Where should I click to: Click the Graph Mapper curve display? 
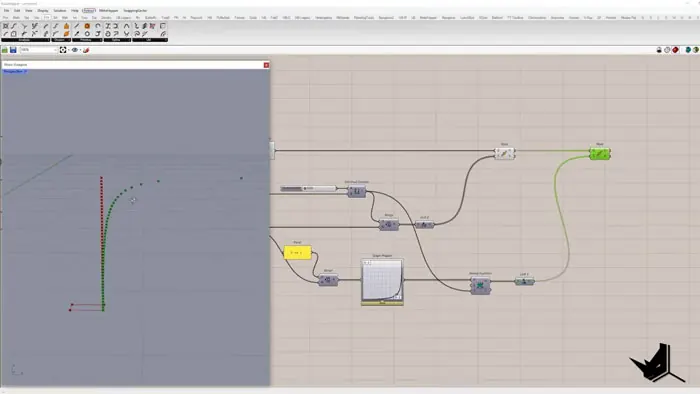(382, 280)
